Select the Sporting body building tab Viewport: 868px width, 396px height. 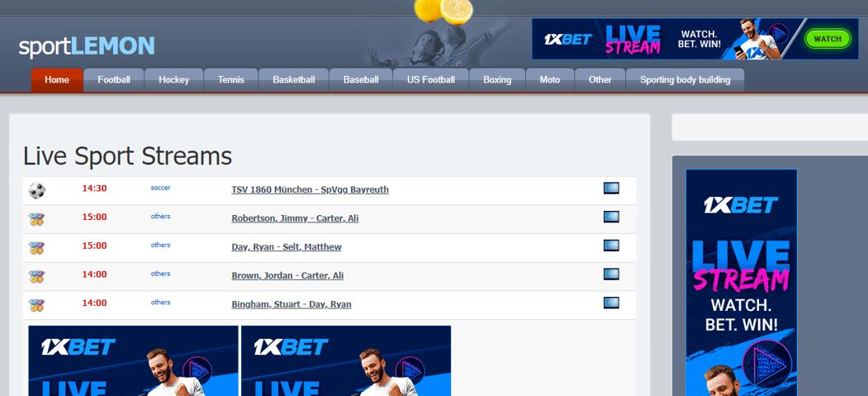point(685,80)
